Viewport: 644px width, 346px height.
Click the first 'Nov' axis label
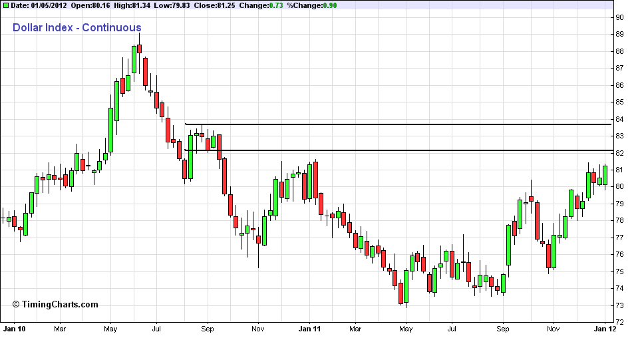coord(258,329)
